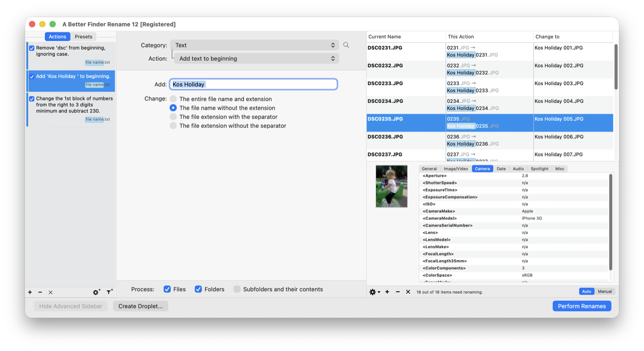Viewport: 644px width, 351px height.
Task: Open the Action dropdown showing Add text to beginning
Action: [x=256, y=59]
